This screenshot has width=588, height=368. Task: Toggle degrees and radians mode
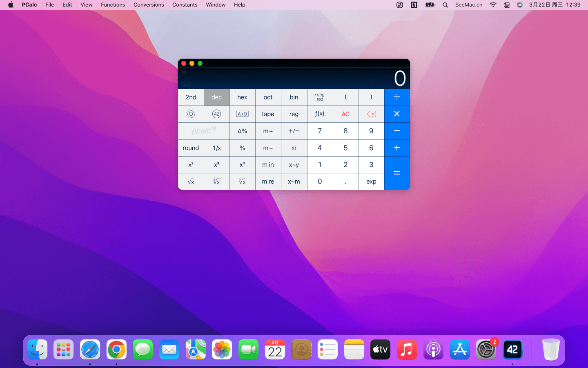tap(320, 97)
